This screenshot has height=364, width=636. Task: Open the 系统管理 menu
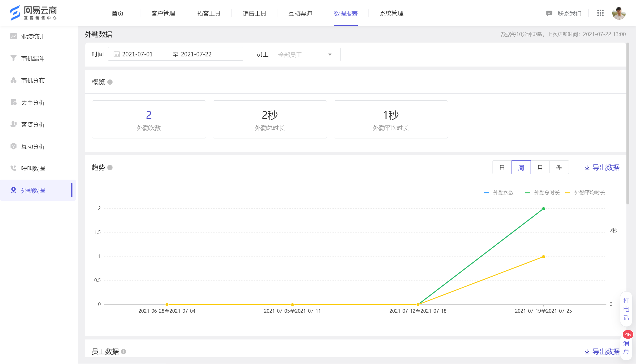click(x=392, y=13)
